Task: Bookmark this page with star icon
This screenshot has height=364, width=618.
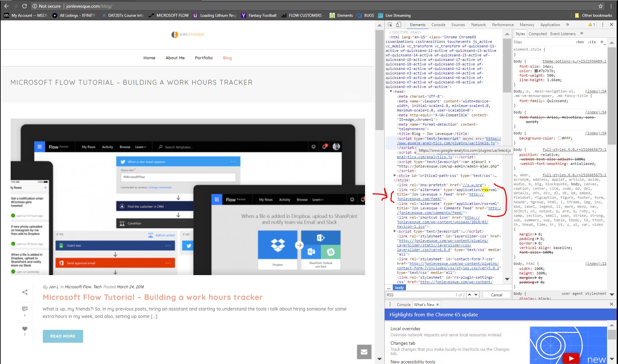Action: pyautogui.click(x=600, y=6)
